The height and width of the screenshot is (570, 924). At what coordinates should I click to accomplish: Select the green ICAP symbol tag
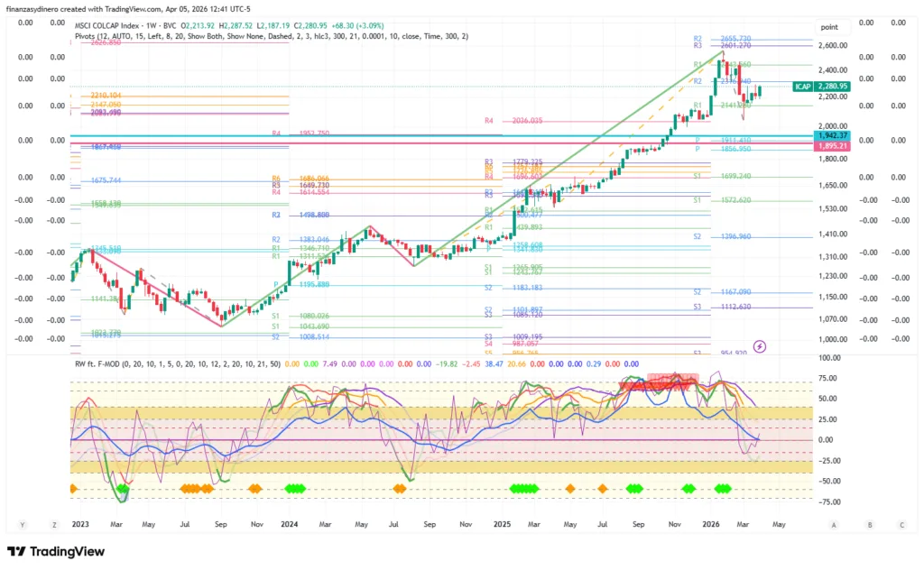[x=801, y=87]
